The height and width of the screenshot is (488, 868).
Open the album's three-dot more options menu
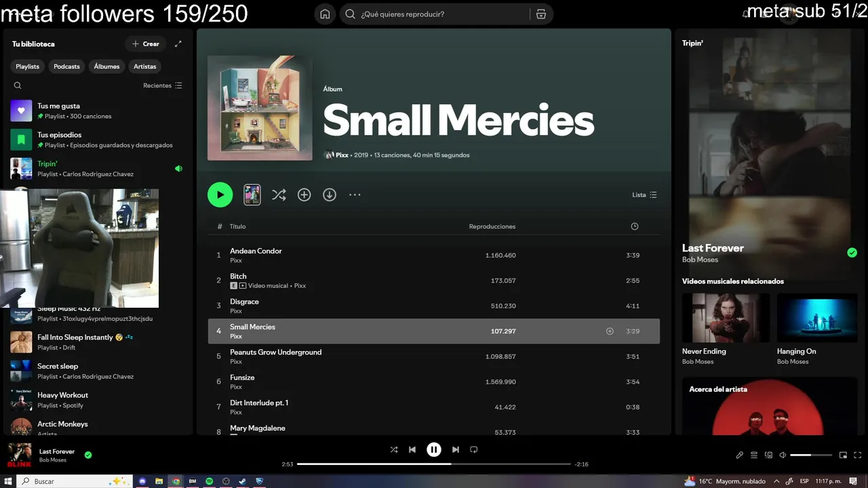(x=355, y=195)
